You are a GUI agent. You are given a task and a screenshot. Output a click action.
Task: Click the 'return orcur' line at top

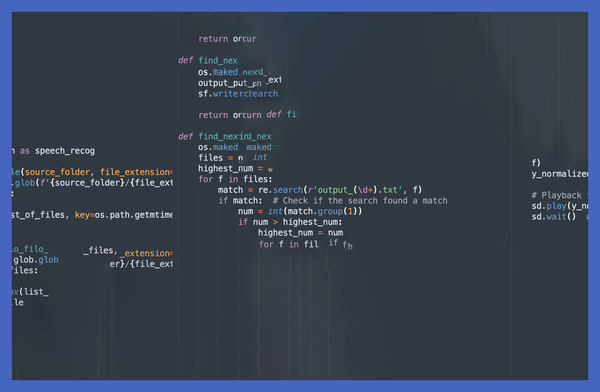pos(227,39)
